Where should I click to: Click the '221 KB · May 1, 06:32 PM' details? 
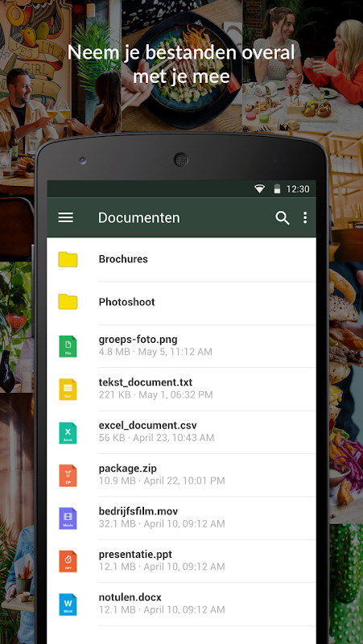[x=156, y=395]
